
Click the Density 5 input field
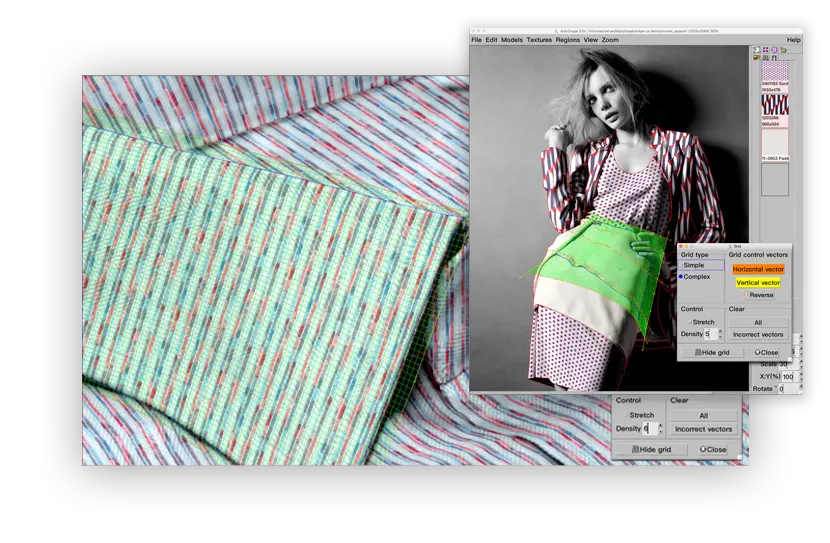pyautogui.click(x=711, y=334)
